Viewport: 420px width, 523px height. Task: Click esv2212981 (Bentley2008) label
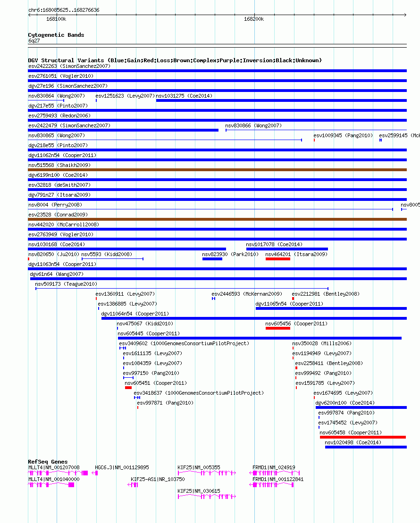click(x=326, y=294)
